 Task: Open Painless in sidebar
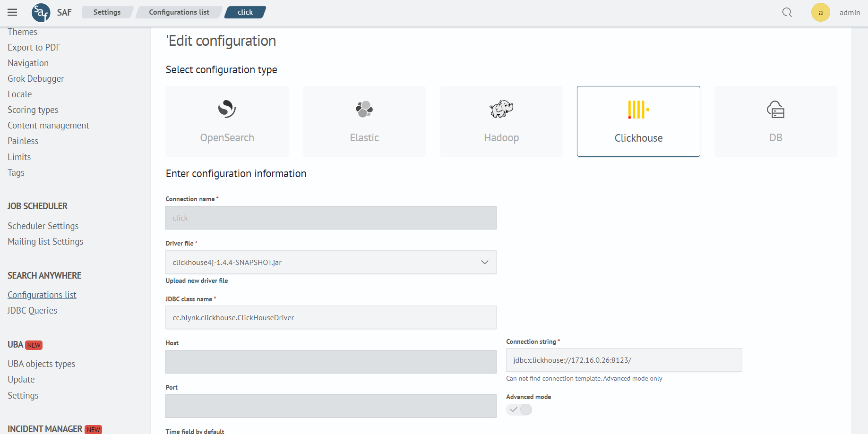pyautogui.click(x=23, y=141)
